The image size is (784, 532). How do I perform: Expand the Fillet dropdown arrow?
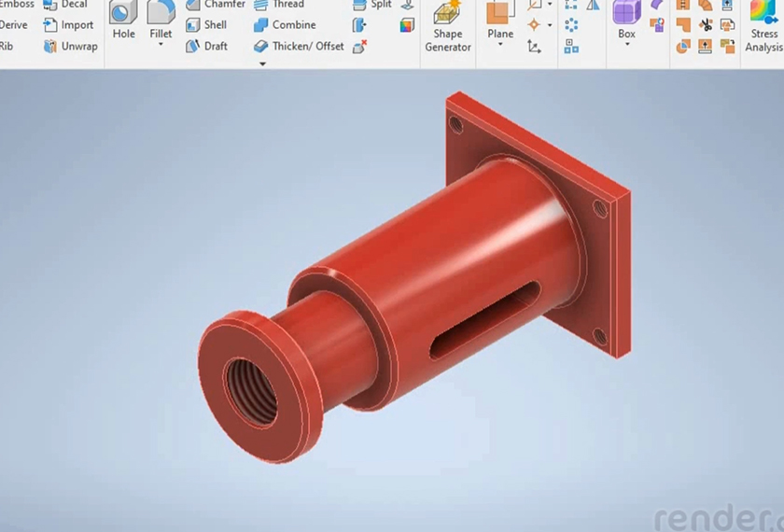[x=161, y=45]
